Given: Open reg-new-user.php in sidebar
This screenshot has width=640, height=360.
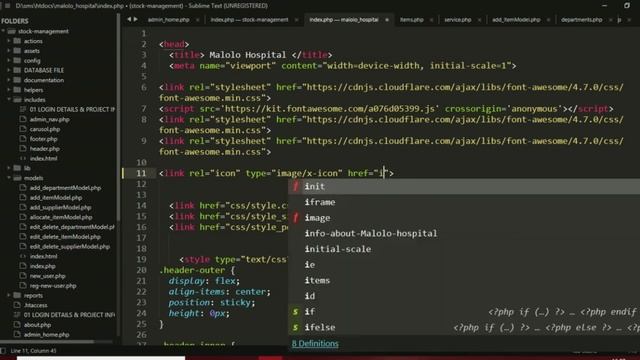Looking at the screenshot, I should click(x=53, y=286).
